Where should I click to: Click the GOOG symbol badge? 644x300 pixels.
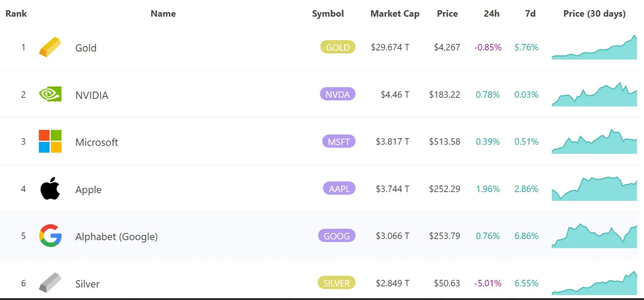click(337, 236)
